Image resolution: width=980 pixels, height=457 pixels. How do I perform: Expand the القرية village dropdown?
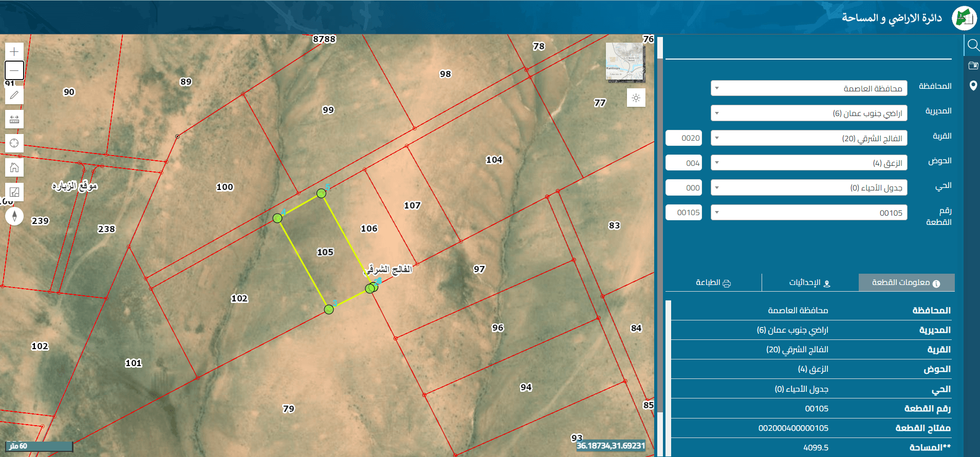(809, 138)
